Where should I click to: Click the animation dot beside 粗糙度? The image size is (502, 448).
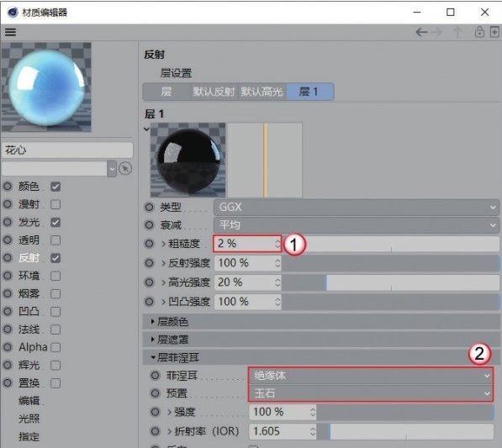tap(149, 244)
